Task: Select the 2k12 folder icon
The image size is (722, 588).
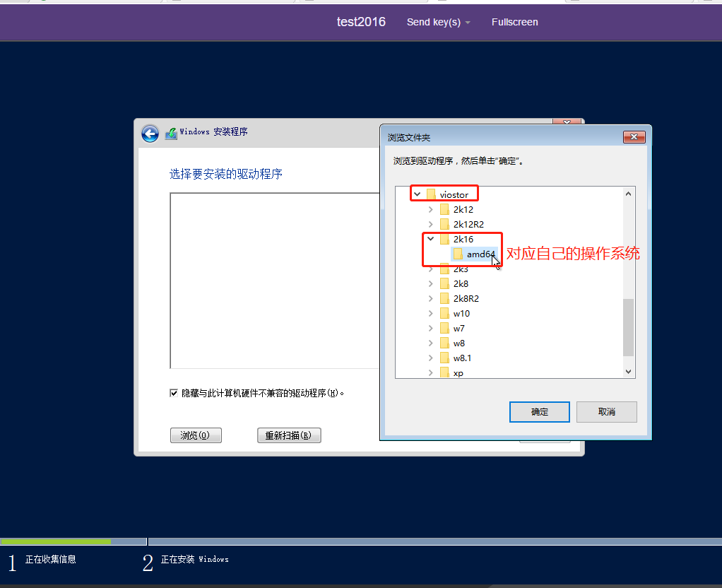Action: coord(444,210)
